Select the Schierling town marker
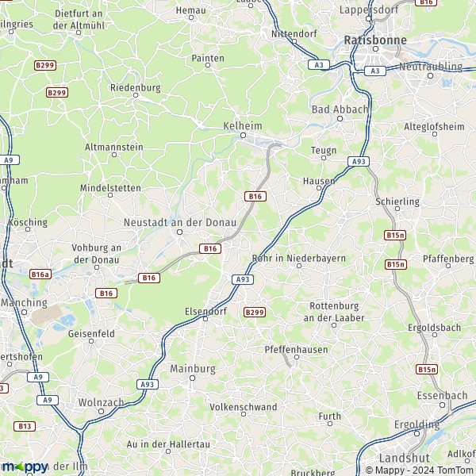The image size is (476, 476). pos(397,209)
